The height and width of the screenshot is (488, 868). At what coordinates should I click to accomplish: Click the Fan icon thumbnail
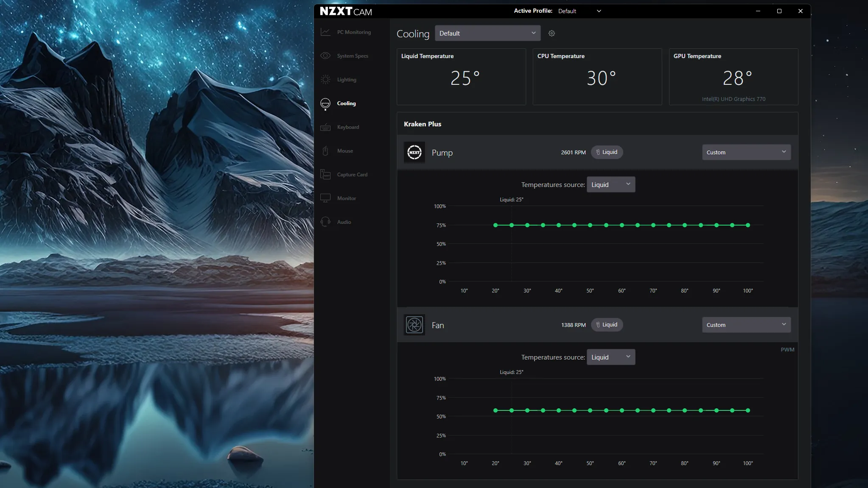click(414, 325)
